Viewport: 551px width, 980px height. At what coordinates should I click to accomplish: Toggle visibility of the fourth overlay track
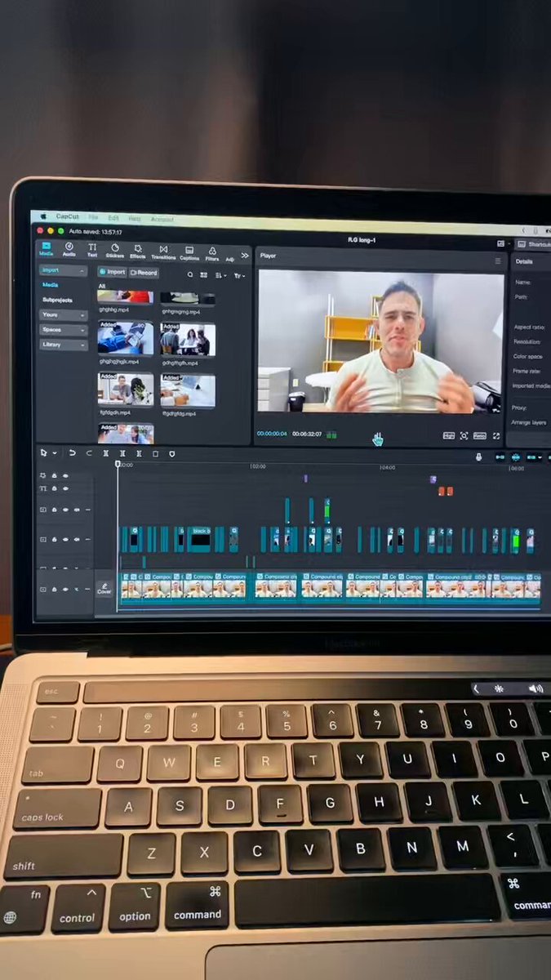point(66,540)
